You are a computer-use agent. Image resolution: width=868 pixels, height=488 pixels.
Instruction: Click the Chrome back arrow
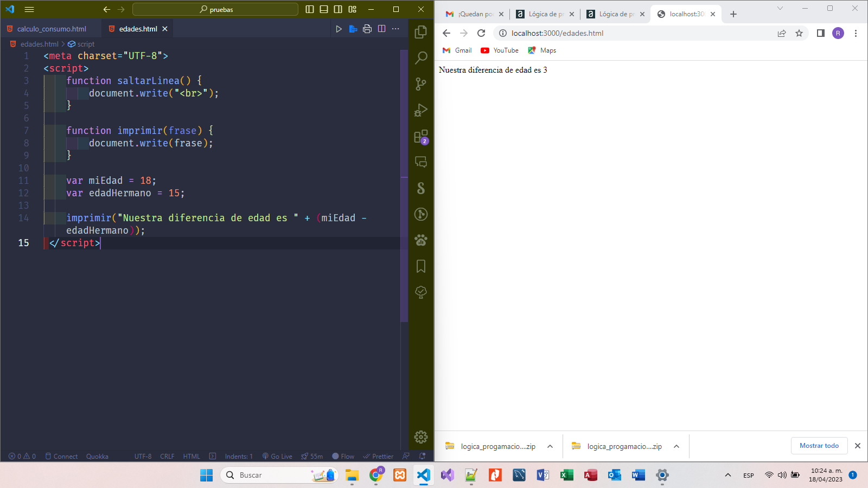pos(446,33)
